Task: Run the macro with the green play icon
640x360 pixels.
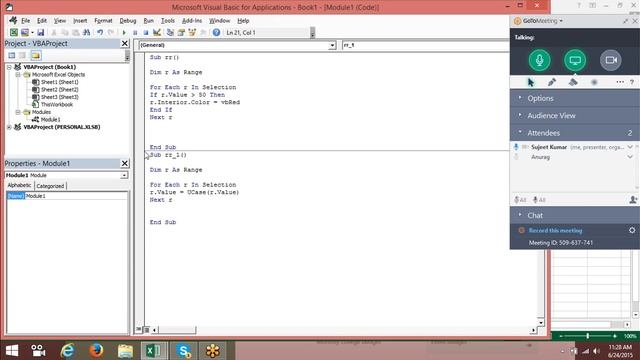Action: point(124,33)
